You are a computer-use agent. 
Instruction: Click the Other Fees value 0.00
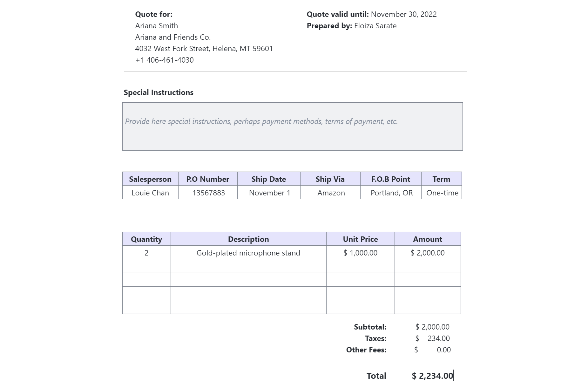pyautogui.click(x=443, y=350)
